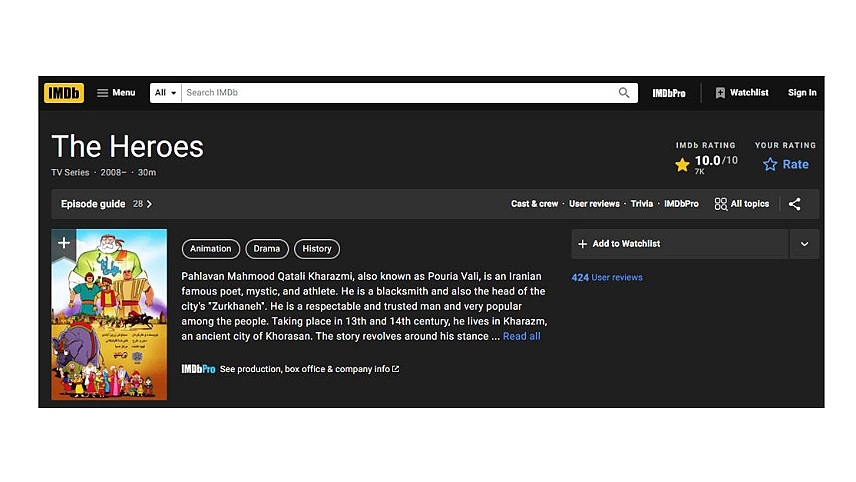Image resolution: width=856 pixels, height=482 pixels.
Task: Open IMDbPro from the top bar
Action: coord(669,93)
